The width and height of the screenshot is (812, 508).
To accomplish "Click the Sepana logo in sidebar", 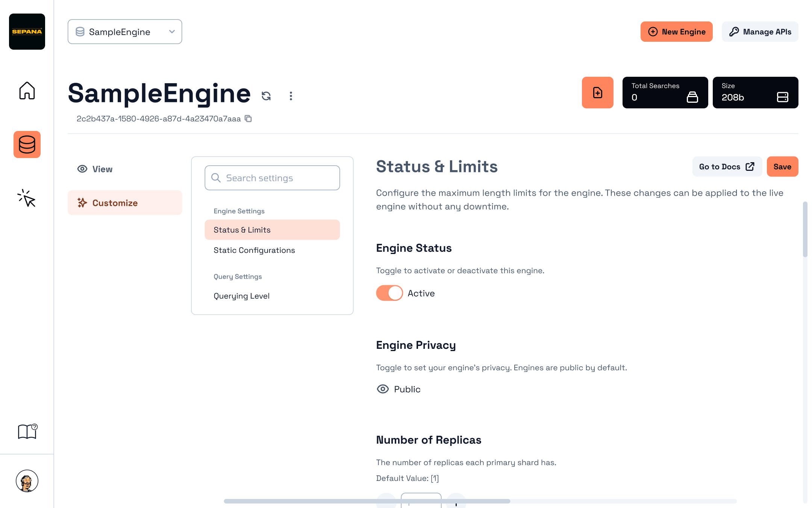I will 27,32.
